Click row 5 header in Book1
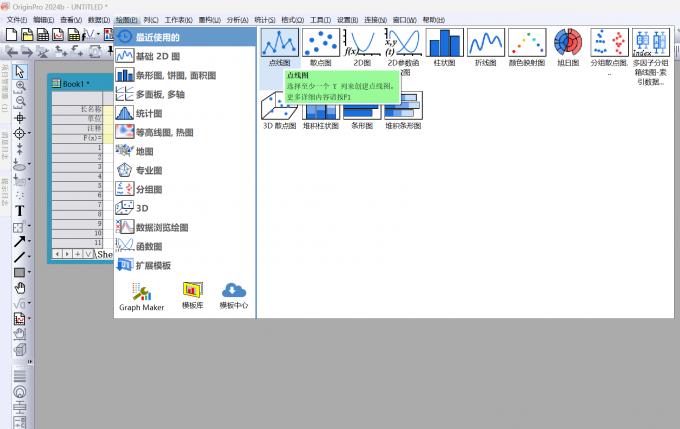Viewport: 680px width, 429px height. tap(77, 186)
